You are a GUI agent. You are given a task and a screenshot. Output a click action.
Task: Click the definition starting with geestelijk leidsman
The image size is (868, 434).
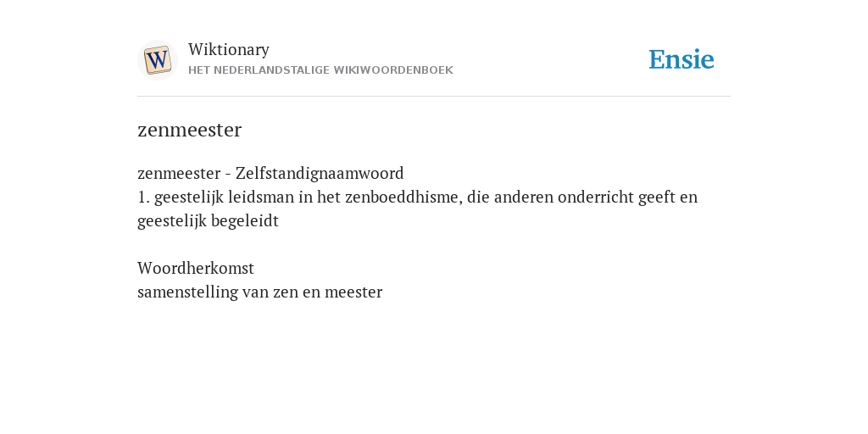click(417, 209)
